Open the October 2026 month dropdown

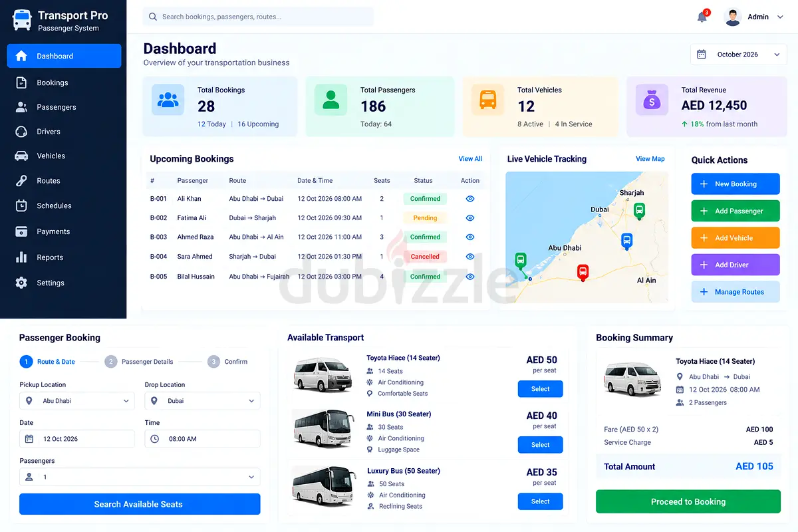[739, 55]
